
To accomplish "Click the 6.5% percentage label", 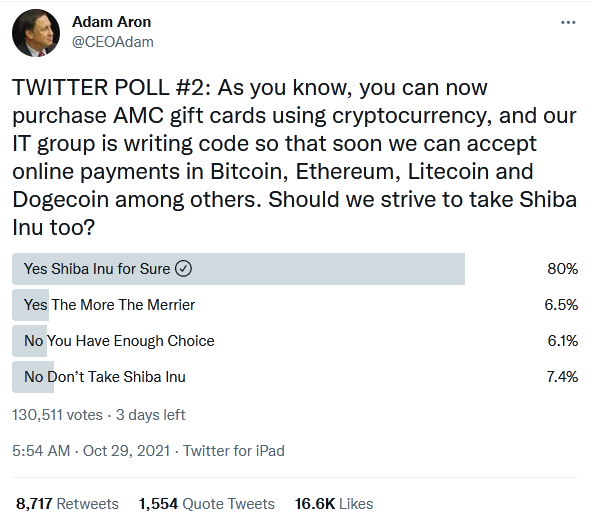I will click(x=561, y=305).
